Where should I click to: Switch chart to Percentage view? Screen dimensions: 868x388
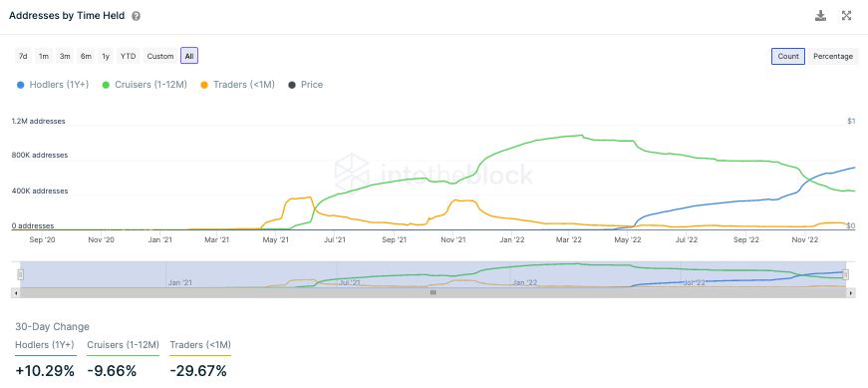point(833,56)
